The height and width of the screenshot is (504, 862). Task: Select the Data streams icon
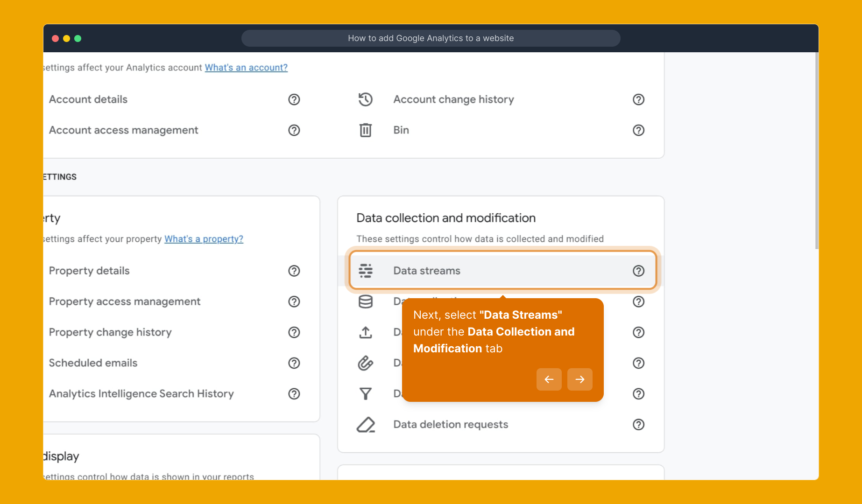click(367, 270)
